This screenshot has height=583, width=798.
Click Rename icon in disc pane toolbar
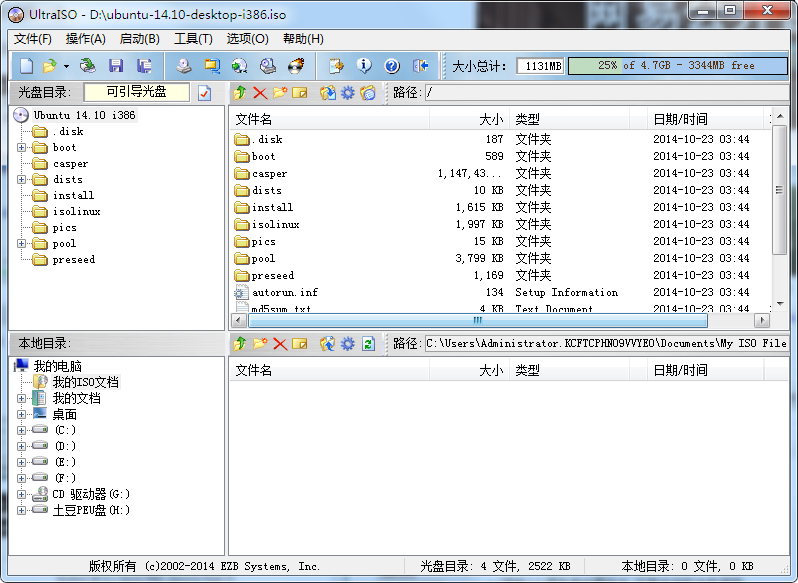click(x=300, y=93)
